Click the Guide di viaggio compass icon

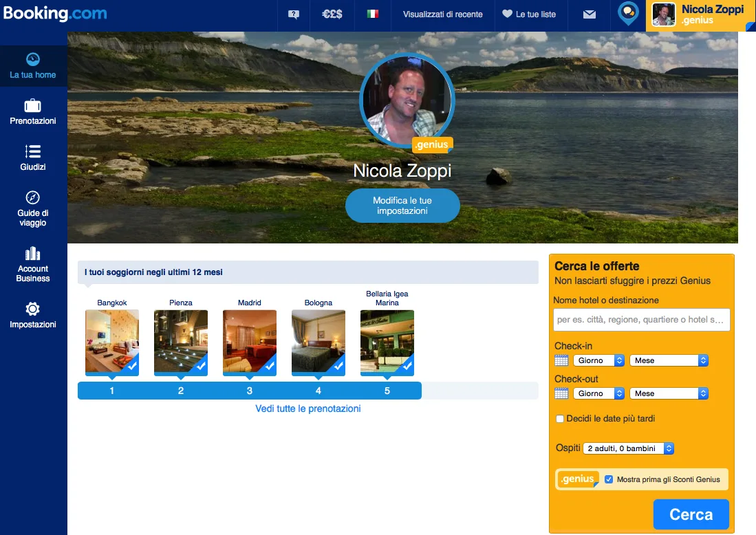click(33, 197)
